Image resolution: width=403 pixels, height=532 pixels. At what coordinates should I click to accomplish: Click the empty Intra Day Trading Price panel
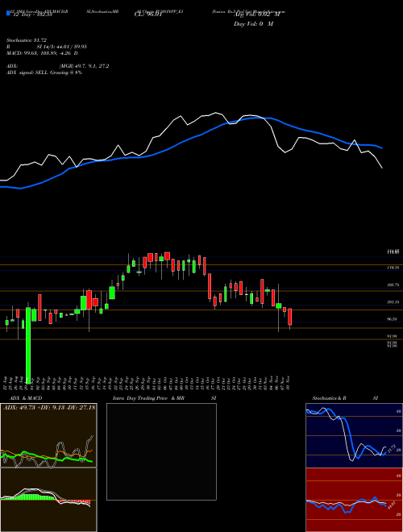coord(161,451)
